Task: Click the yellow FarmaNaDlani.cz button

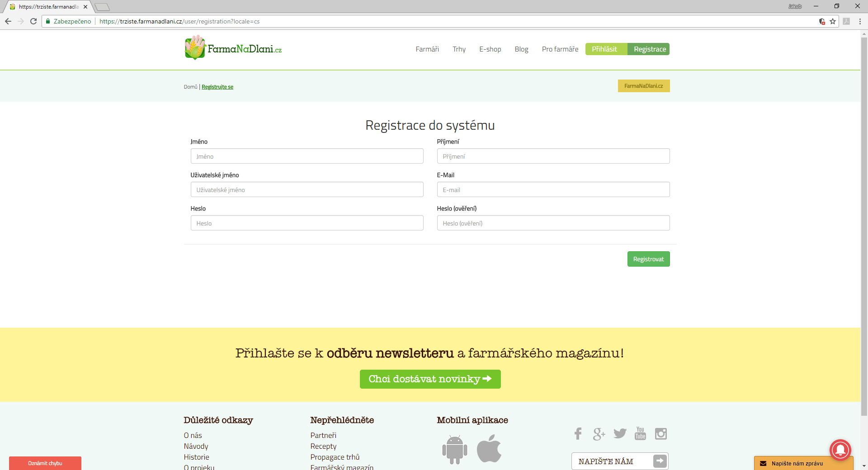Action: (x=643, y=86)
